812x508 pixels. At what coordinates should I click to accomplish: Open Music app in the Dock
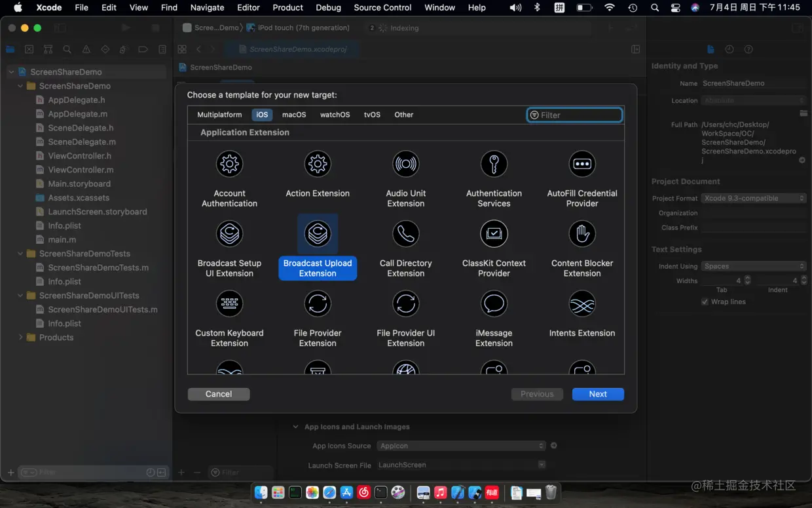440,492
